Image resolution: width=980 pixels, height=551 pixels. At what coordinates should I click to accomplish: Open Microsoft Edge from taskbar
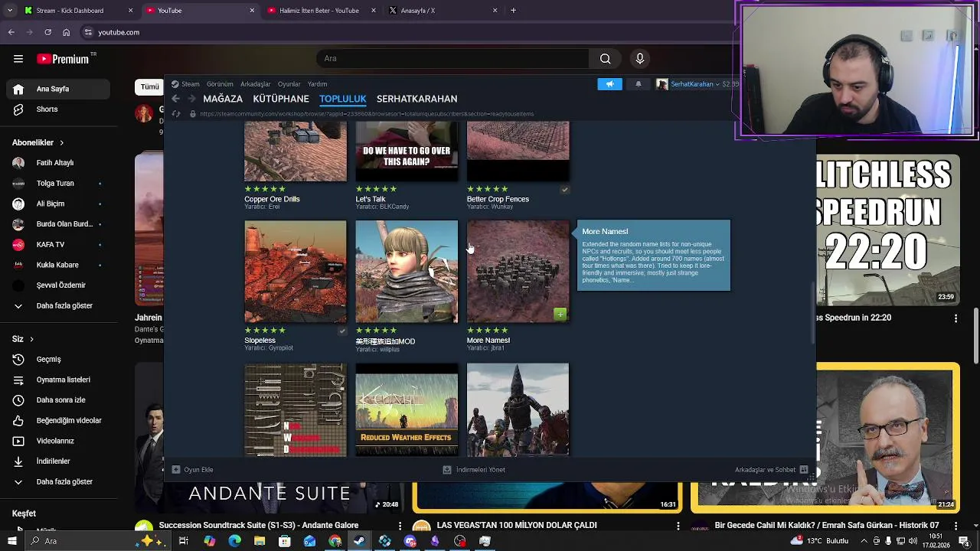pos(234,541)
